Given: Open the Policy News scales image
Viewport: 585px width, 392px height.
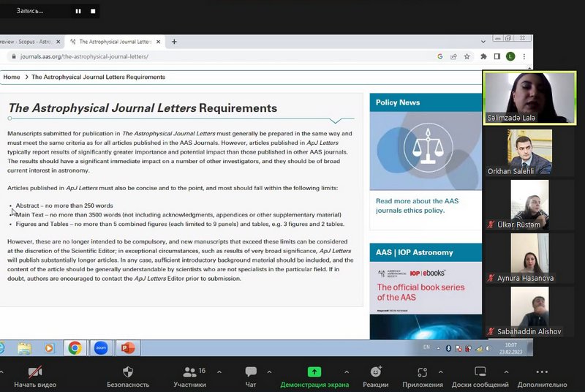Looking at the screenshot, I should [x=426, y=151].
